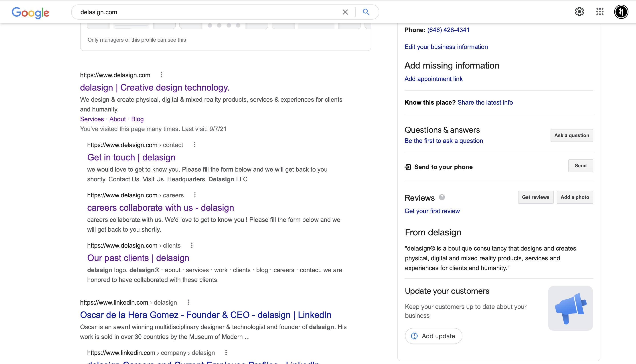Click the https://www.delasign.com URL text
The height and width of the screenshot is (364, 636).
[115, 75]
